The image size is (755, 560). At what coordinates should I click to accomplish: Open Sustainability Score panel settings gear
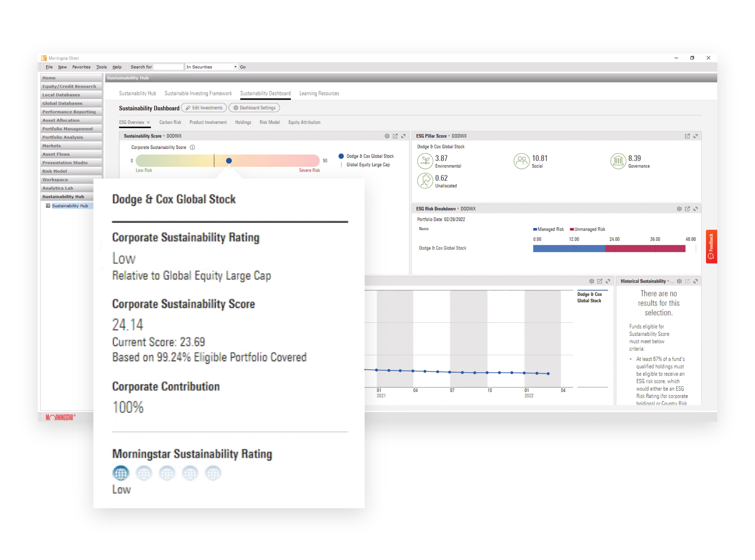pyautogui.click(x=387, y=136)
